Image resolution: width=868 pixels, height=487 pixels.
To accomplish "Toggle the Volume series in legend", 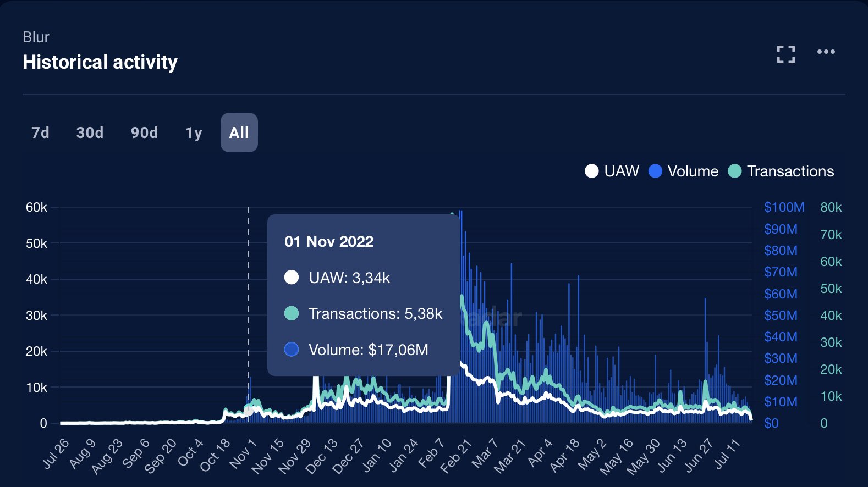I will click(x=684, y=171).
